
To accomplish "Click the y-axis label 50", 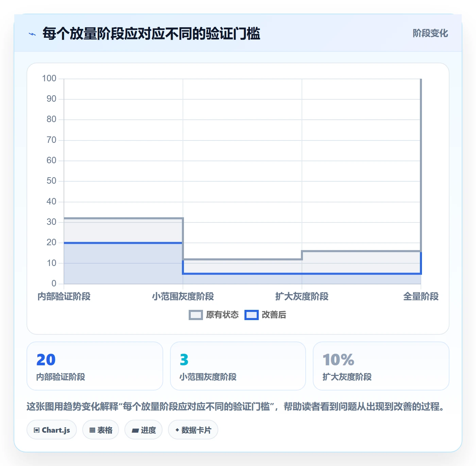I will [51, 181].
